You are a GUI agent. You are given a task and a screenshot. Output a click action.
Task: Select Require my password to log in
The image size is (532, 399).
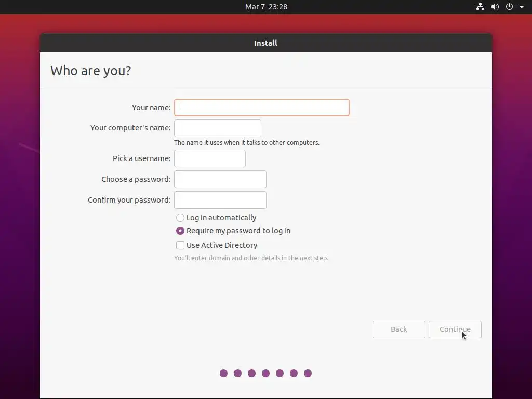point(233,231)
